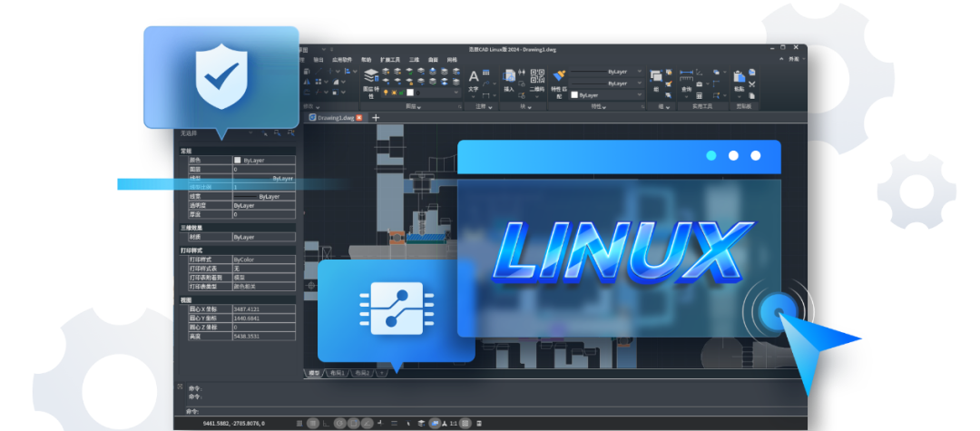
Task: Expand the 图层 (Layers) panel title arrow
Action: click(418, 107)
